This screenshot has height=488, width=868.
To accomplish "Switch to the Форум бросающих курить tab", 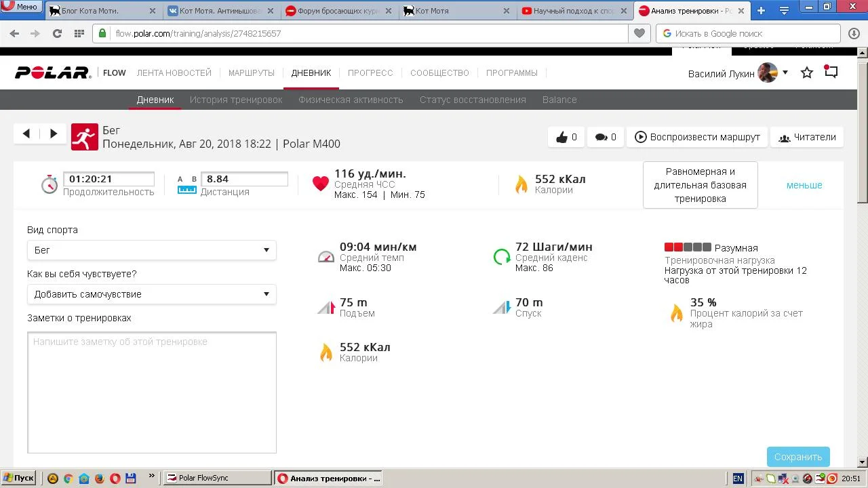I will (338, 11).
